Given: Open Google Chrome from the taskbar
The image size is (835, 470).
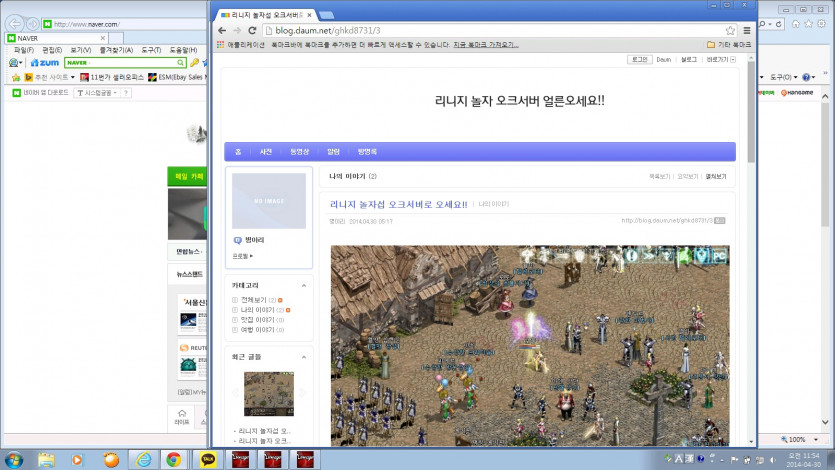Looking at the screenshot, I should click(173, 459).
